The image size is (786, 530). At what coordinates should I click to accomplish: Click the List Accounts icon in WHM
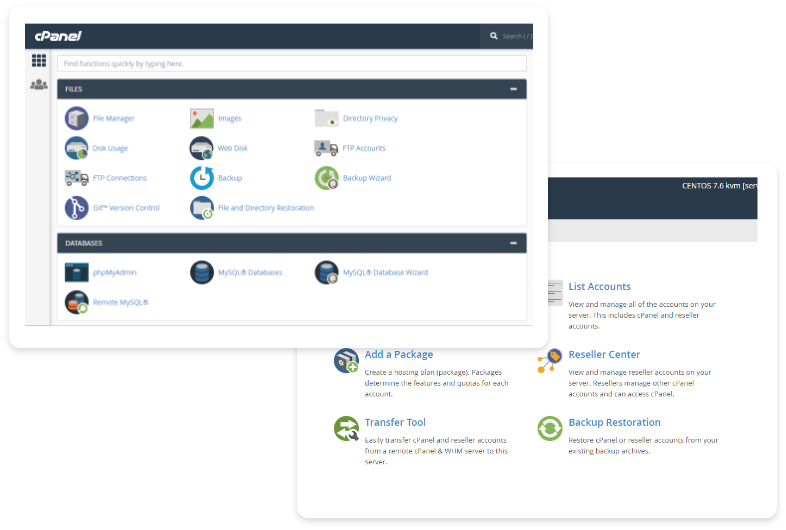555,293
